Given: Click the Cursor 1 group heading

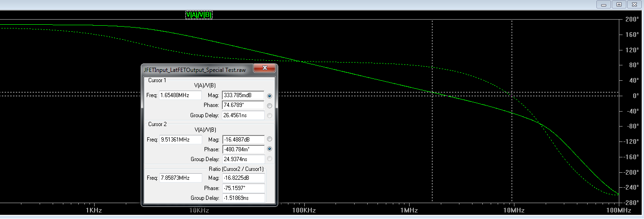Looking at the screenshot, I should tap(158, 80).
